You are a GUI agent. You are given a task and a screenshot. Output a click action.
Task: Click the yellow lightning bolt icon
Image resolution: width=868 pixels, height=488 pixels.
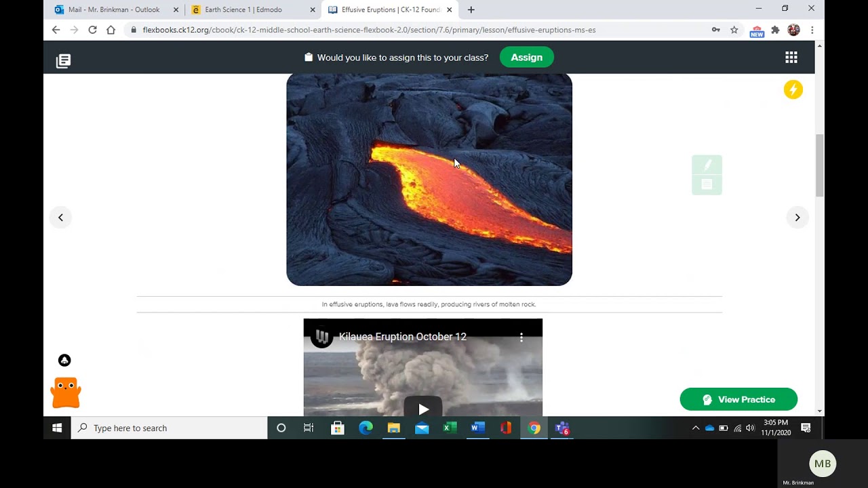[793, 89]
